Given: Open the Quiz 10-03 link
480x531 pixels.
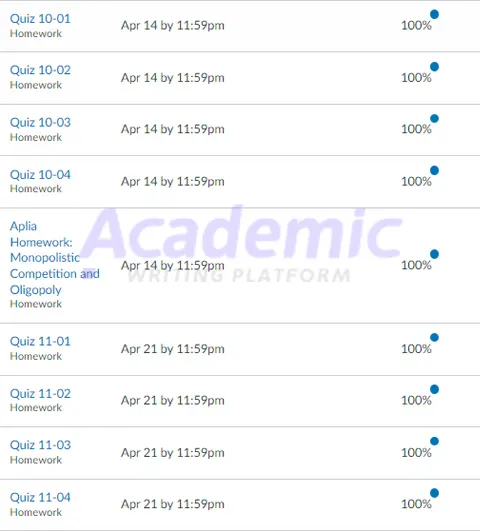Looking at the screenshot, I should pos(40,122).
